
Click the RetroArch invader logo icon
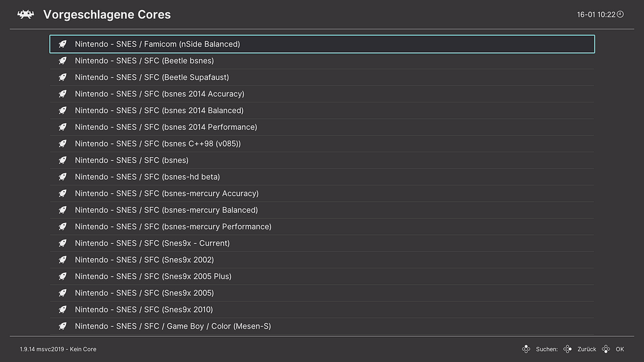25,14
